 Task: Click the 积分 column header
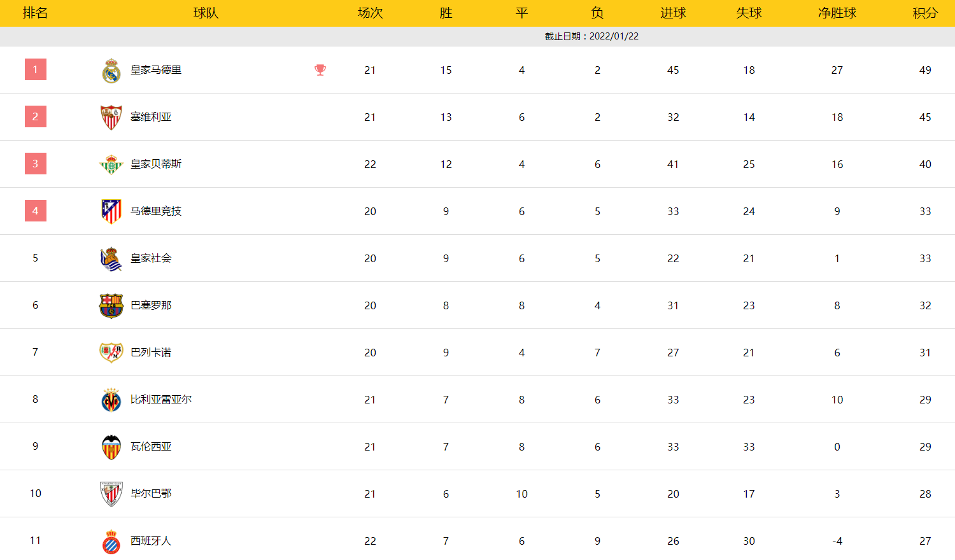[925, 13]
